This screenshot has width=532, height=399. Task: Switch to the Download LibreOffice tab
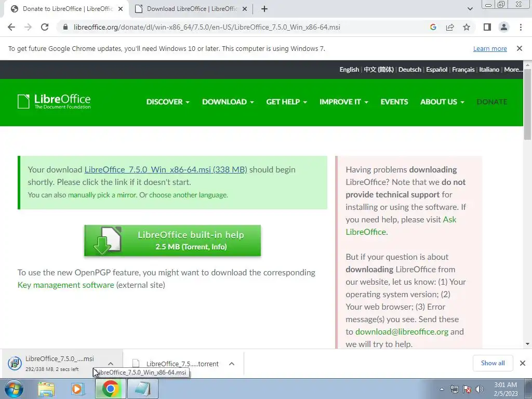point(192,9)
